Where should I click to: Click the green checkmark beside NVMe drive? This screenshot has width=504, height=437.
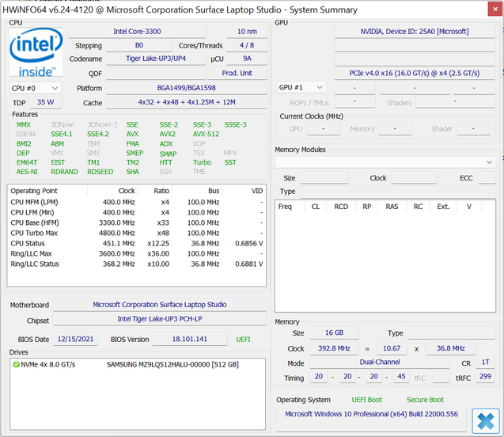click(x=16, y=364)
